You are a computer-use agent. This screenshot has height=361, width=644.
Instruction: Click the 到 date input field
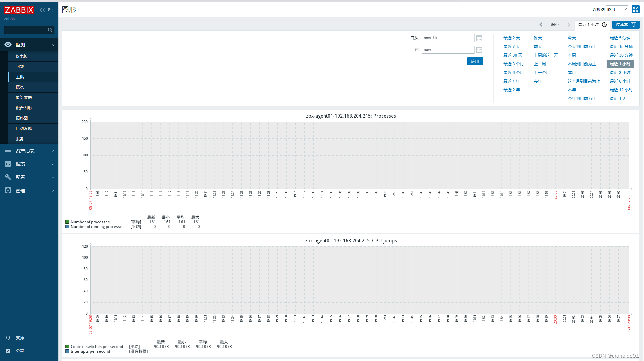click(448, 50)
